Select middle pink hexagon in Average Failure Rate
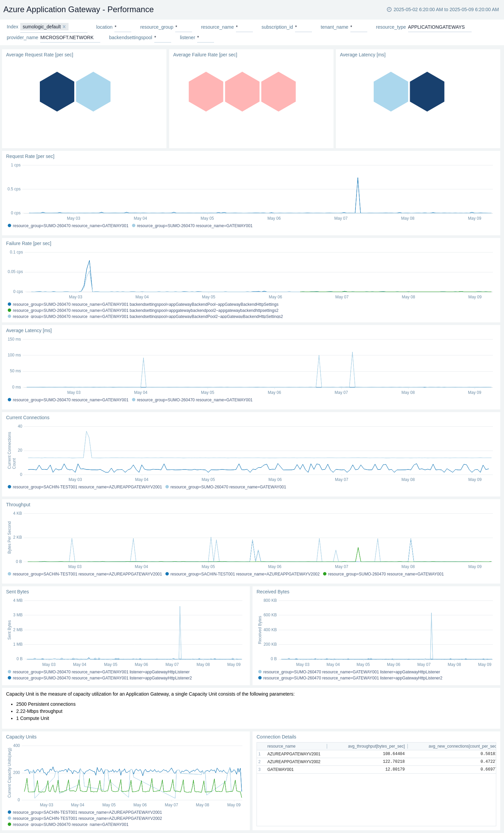Screen dimensions: 504x833 tap(242, 91)
